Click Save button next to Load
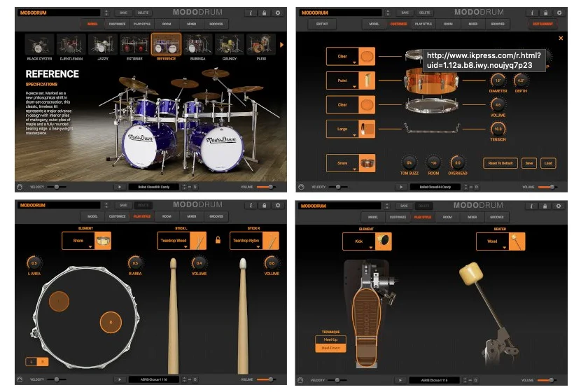This screenshot has width=581, height=392. coord(529,163)
